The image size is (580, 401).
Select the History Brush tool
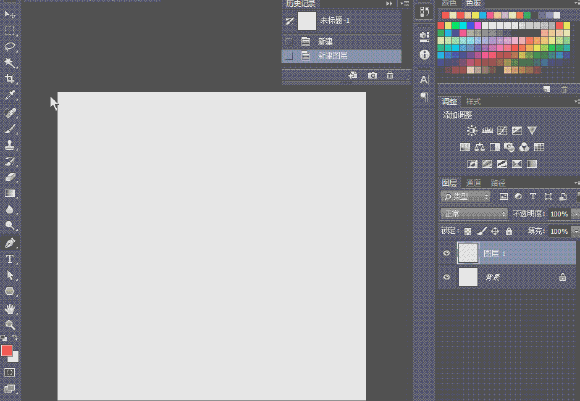tap(10, 161)
